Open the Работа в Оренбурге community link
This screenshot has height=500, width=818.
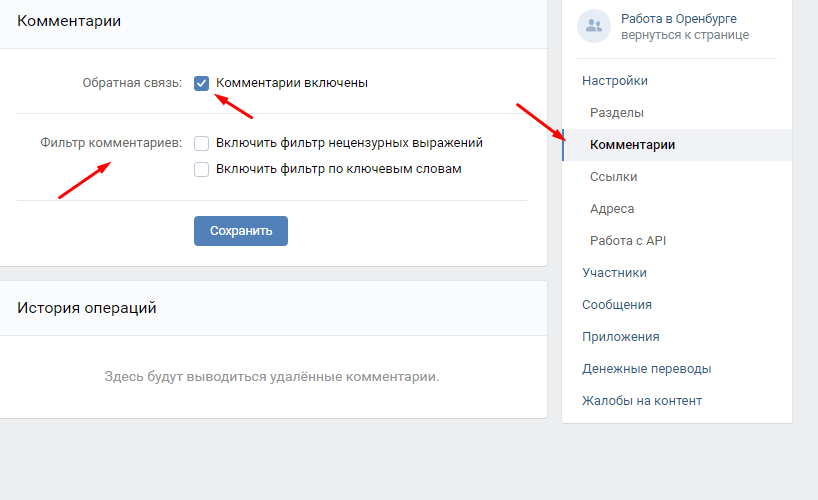point(679,19)
